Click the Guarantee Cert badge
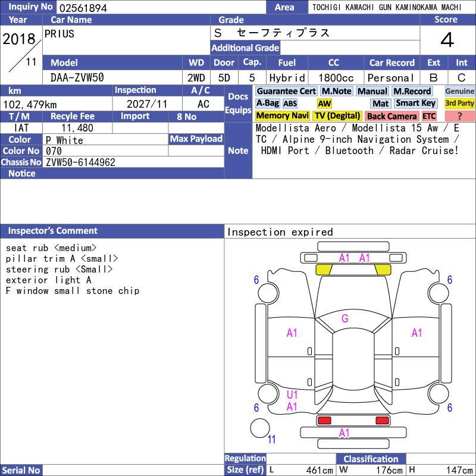 [286, 92]
